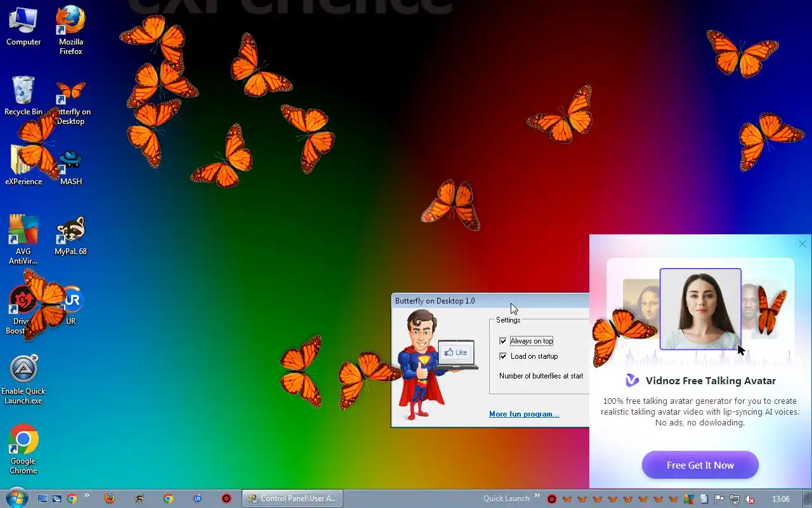Expand the chevron after small Chrome quick launch icon
The image size is (812, 508).
click(86, 496)
